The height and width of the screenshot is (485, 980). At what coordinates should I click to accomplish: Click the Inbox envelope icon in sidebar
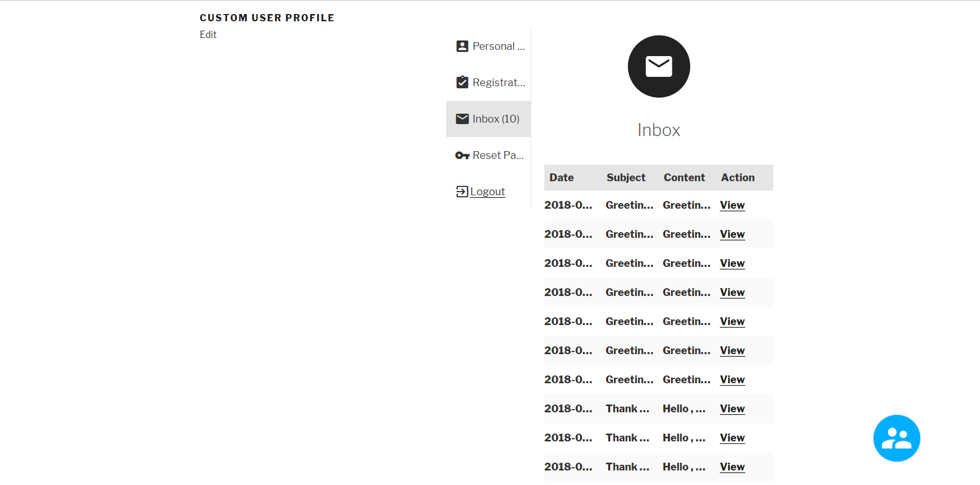click(x=462, y=119)
